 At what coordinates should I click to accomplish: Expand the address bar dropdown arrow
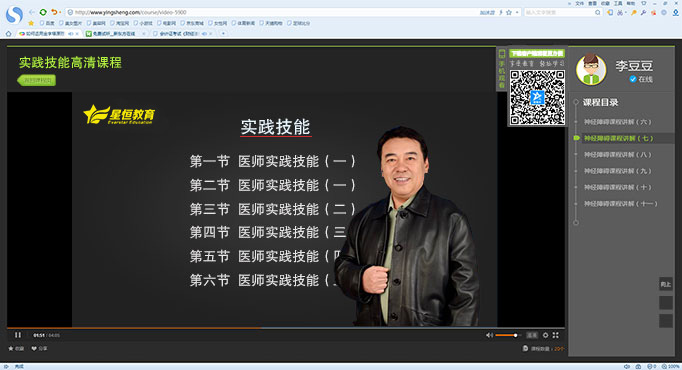click(517, 13)
